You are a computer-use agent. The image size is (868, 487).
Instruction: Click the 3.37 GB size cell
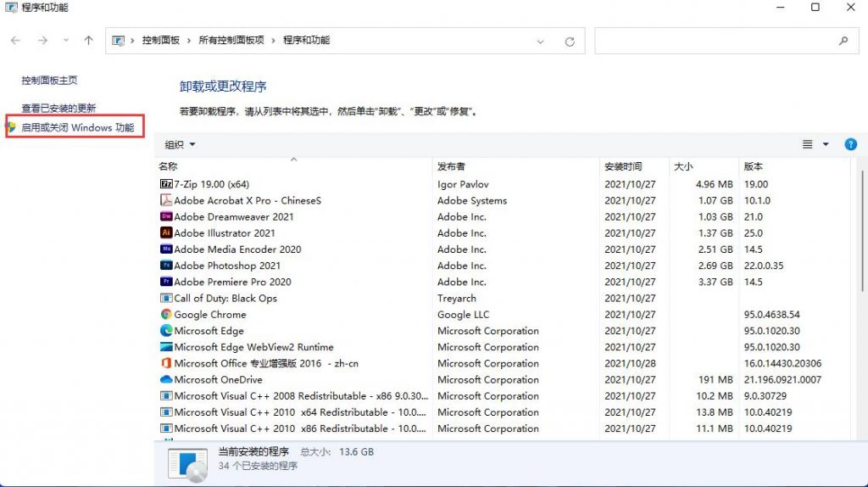(x=715, y=282)
